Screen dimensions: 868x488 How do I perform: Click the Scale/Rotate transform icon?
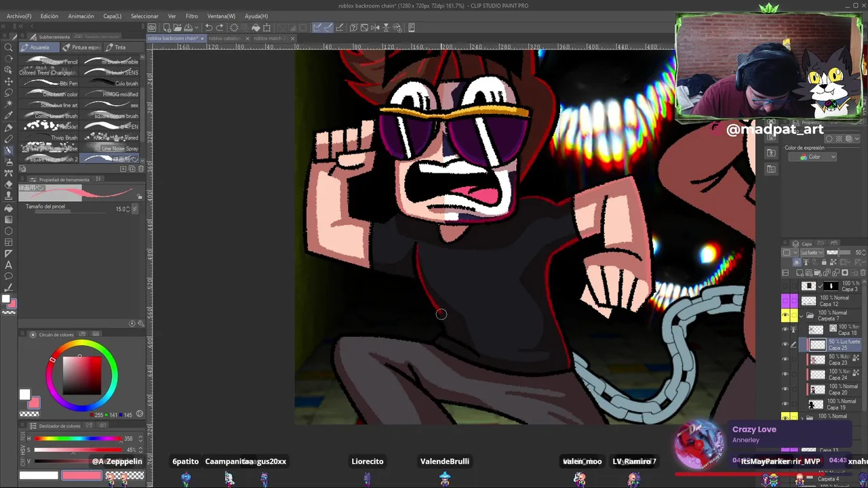click(x=267, y=28)
